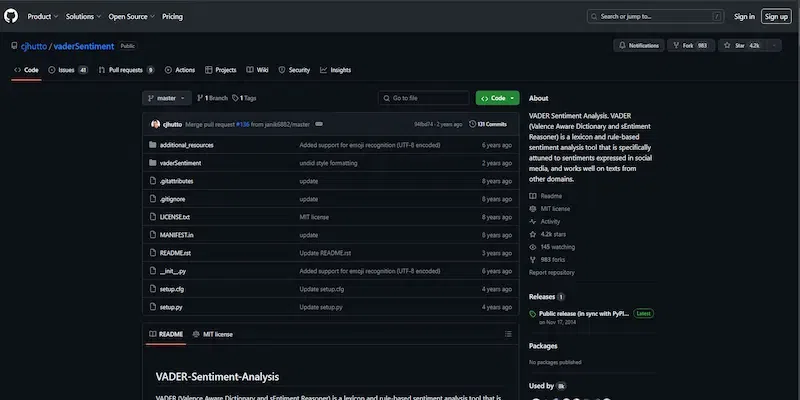Switch to the Pull requests tab
This screenshot has height=400, width=800.
point(127,70)
